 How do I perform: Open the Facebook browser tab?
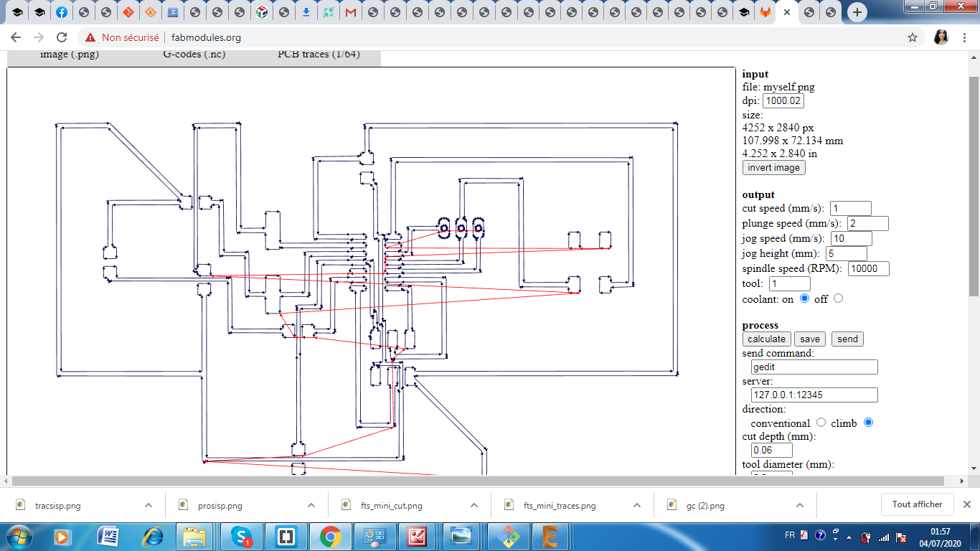pyautogui.click(x=62, y=12)
